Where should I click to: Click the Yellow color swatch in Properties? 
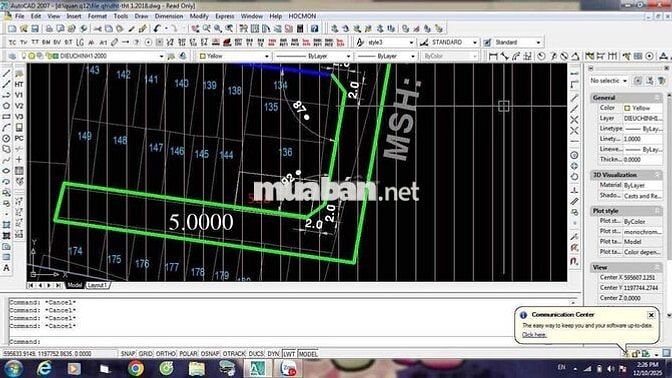click(627, 108)
